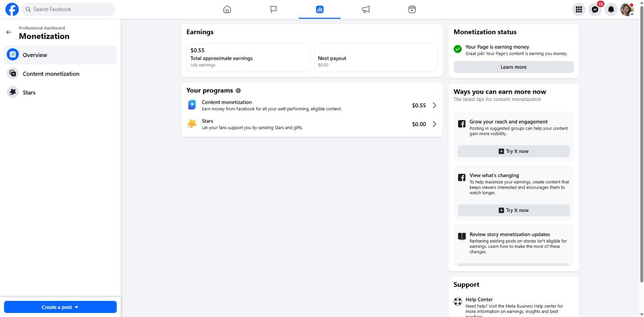Click the $0.00 Stars amount
This screenshot has height=317, width=644.
419,124
